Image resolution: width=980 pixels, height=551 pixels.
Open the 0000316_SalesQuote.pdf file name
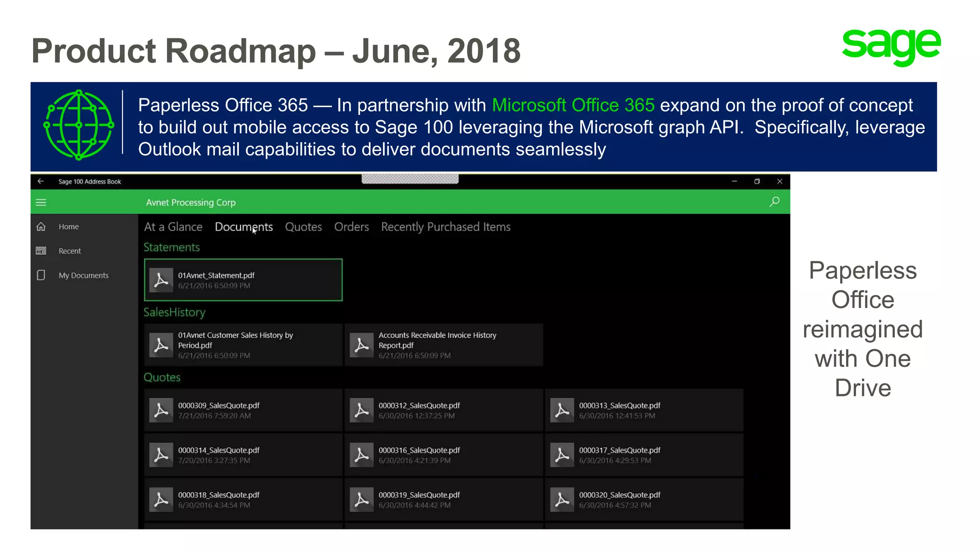click(419, 450)
